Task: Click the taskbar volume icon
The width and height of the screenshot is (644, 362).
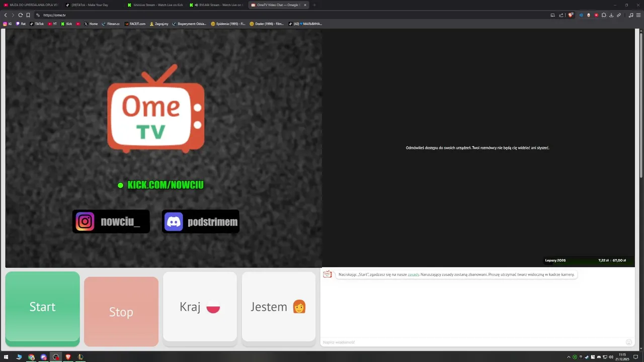Action: pos(611,357)
